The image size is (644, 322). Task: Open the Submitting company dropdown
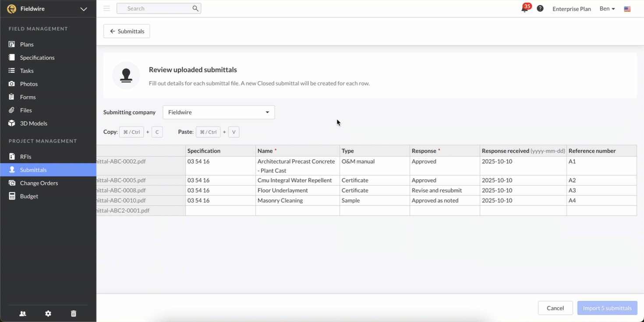click(219, 112)
